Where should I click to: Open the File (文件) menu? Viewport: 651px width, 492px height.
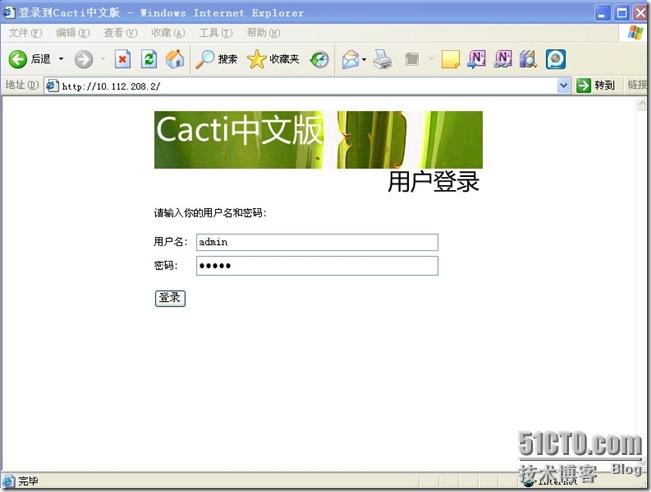click(x=25, y=33)
